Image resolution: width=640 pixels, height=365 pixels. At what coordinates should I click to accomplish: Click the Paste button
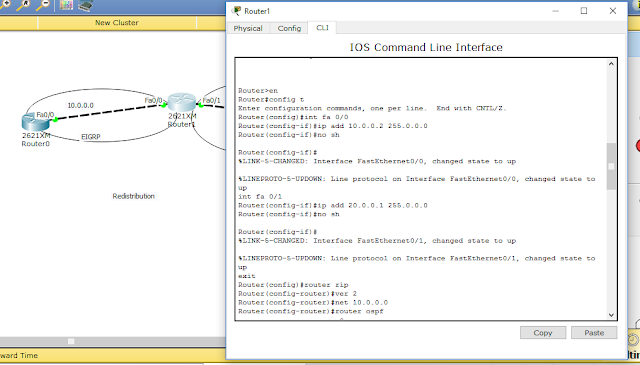tap(594, 333)
